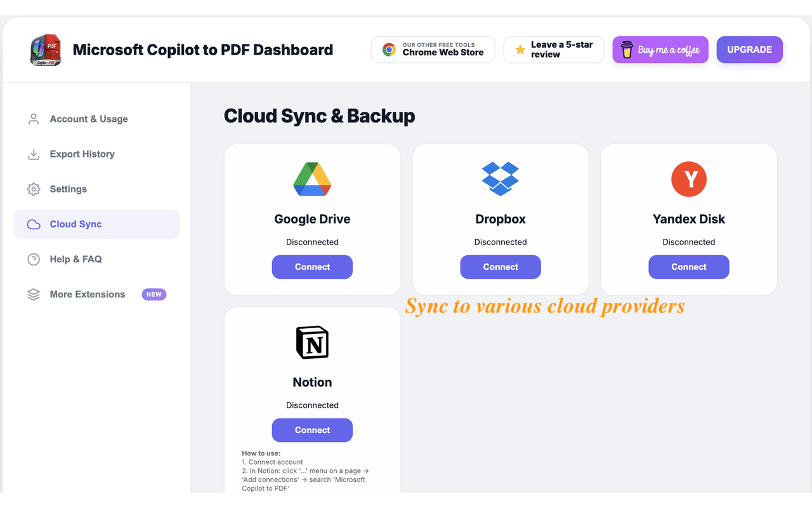Open the Account & Usage section
The image size is (812, 508).
click(96, 119)
